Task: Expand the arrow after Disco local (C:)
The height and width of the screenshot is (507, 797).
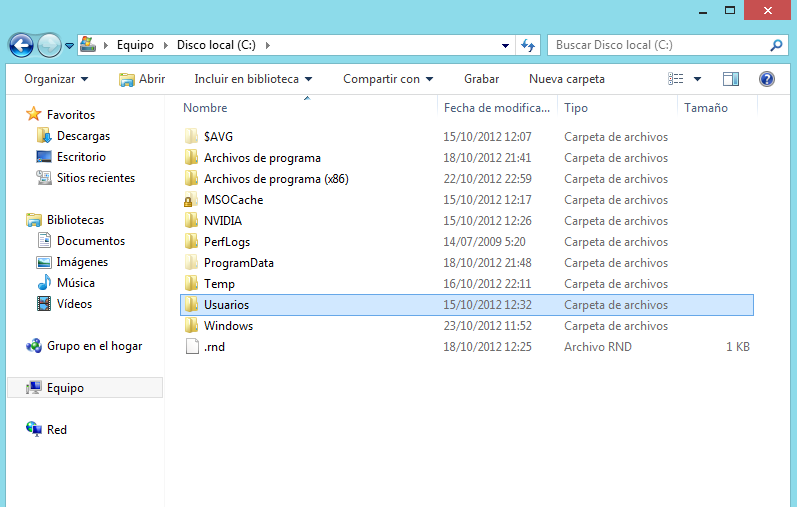Action: point(268,45)
